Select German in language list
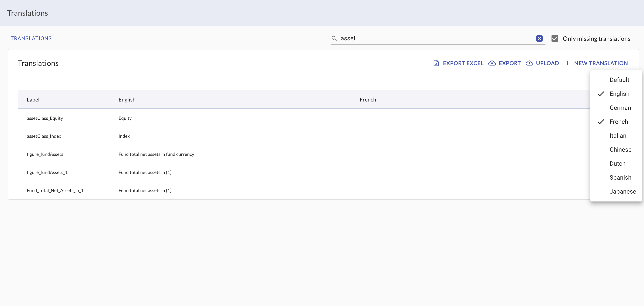The image size is (644, 306). tap(620, 108)
